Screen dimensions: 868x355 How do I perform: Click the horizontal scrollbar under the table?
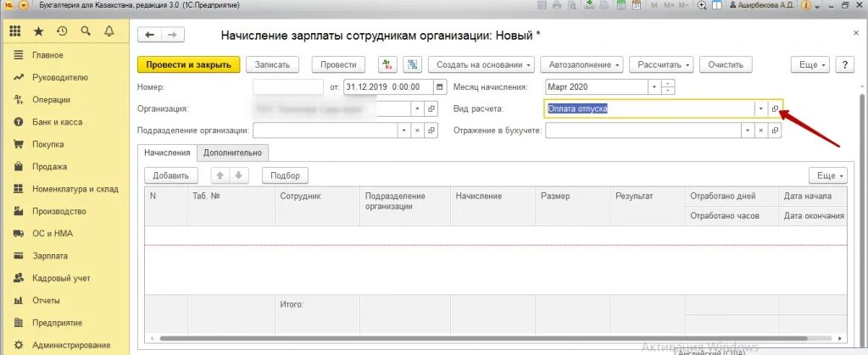(x=496, y=338)
